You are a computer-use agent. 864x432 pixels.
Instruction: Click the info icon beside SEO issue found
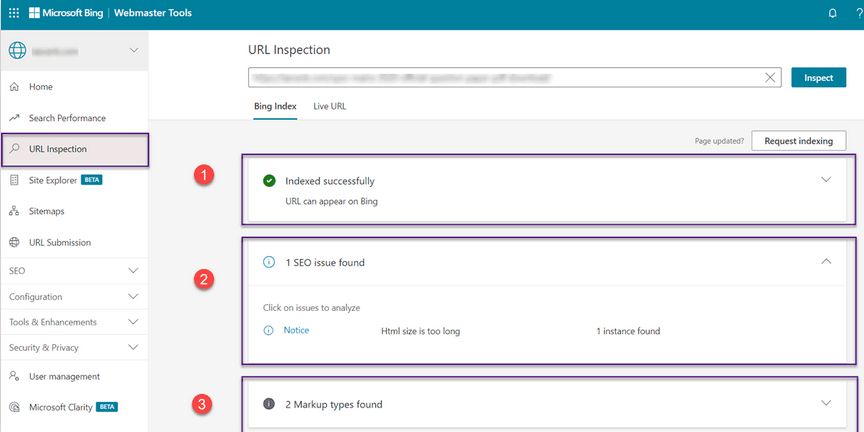pos(269,263)
